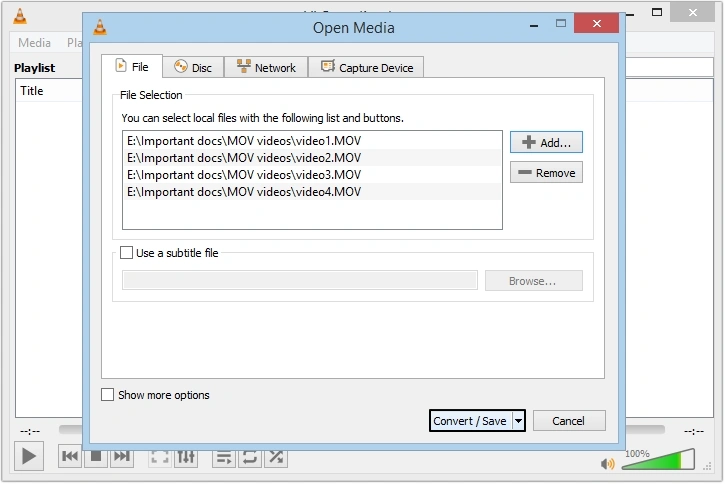725x484 pixels.
Task: Click the Next media button in VLC
Action: point(122,457)
